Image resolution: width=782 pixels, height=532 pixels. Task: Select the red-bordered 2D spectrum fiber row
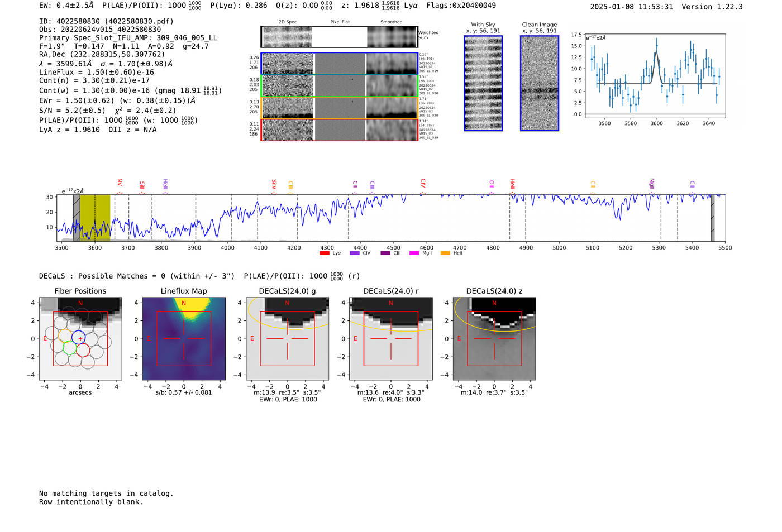[x=340, y=130]
